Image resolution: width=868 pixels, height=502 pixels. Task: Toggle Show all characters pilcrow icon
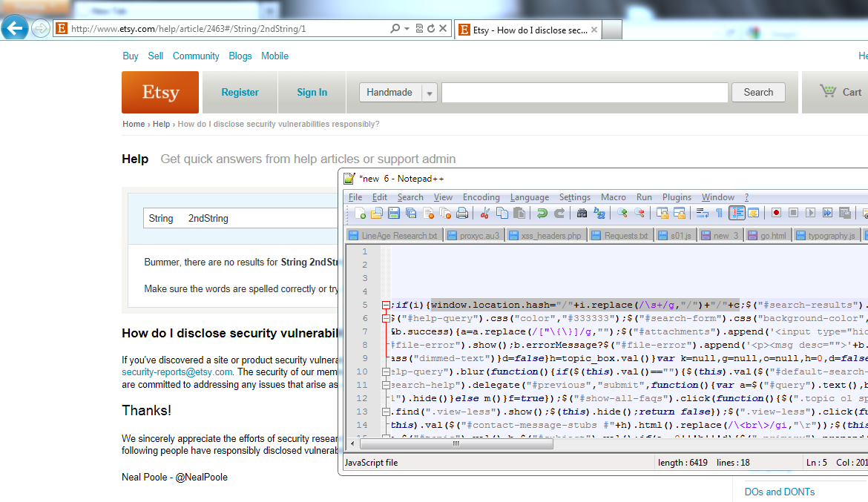coord(719,213)
